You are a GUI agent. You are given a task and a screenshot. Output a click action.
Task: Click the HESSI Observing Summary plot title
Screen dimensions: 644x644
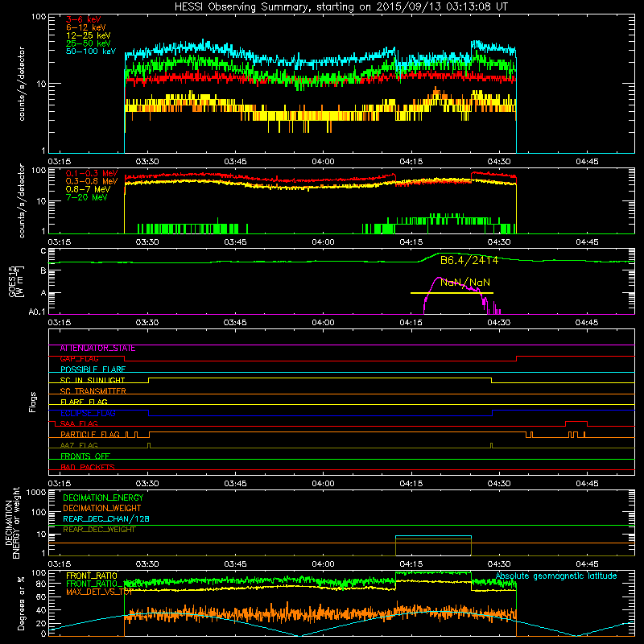pyautogui.click(x=341, y=6)
